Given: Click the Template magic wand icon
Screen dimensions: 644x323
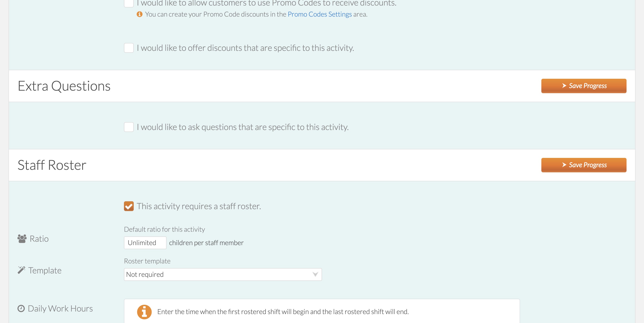Looking at the screenshot, I should [x=21, y=270].
